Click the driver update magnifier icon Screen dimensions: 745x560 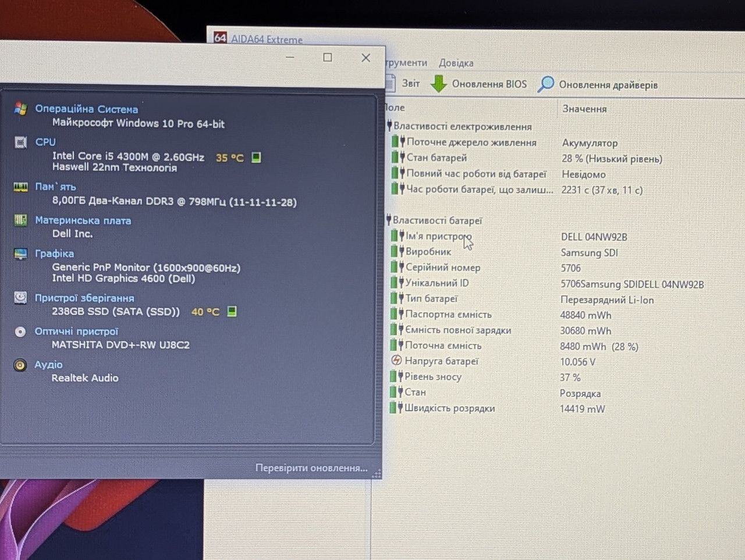point(545,84)
